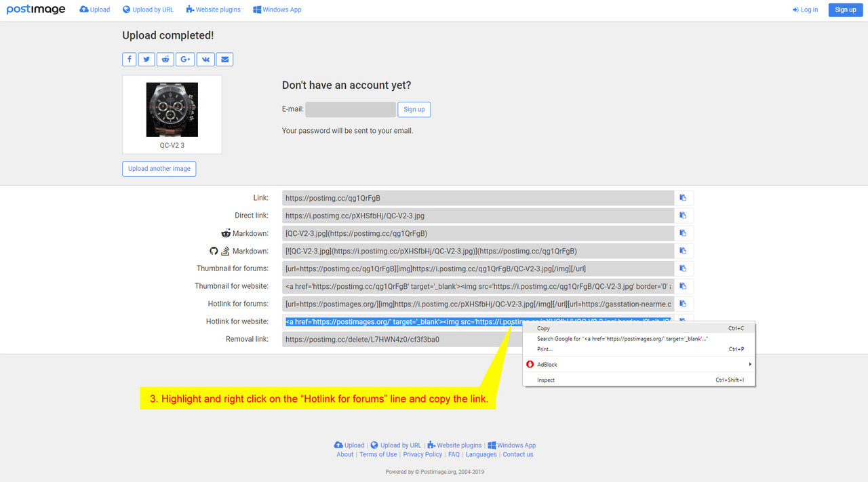Click the E-mail input field
Viewport: 868px width, 482px height.
click(x=351, y=109)
